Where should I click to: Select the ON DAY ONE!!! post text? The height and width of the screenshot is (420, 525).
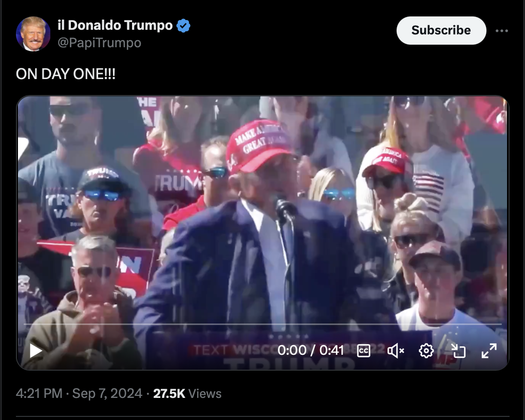point(66,74)
